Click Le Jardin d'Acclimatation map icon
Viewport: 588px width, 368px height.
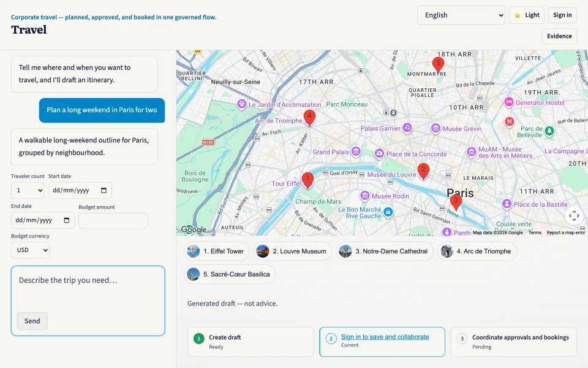tap(242, 104)
